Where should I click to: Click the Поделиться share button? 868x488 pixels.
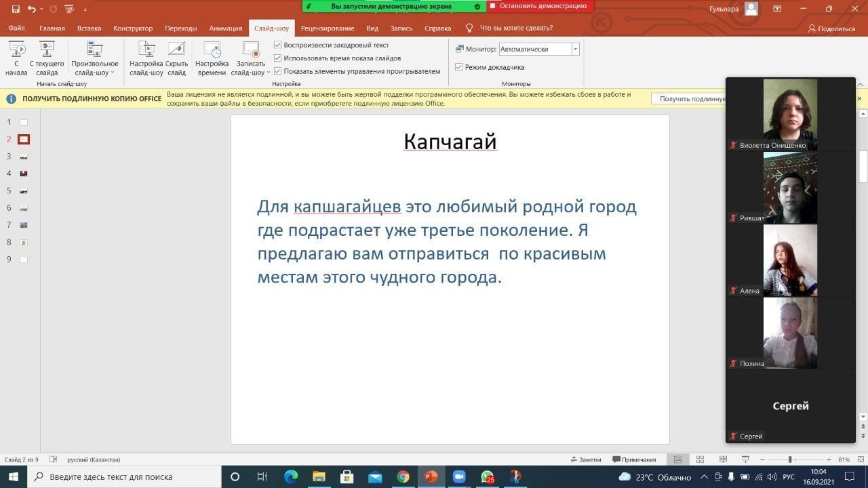pos(831,28)
